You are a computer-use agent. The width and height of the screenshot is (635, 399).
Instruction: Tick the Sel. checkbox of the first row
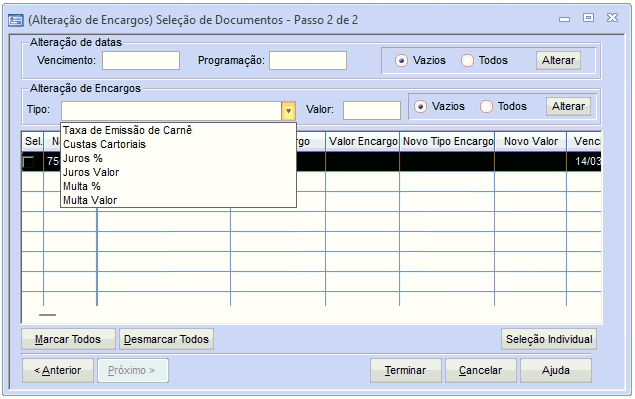tap(28, 162)
